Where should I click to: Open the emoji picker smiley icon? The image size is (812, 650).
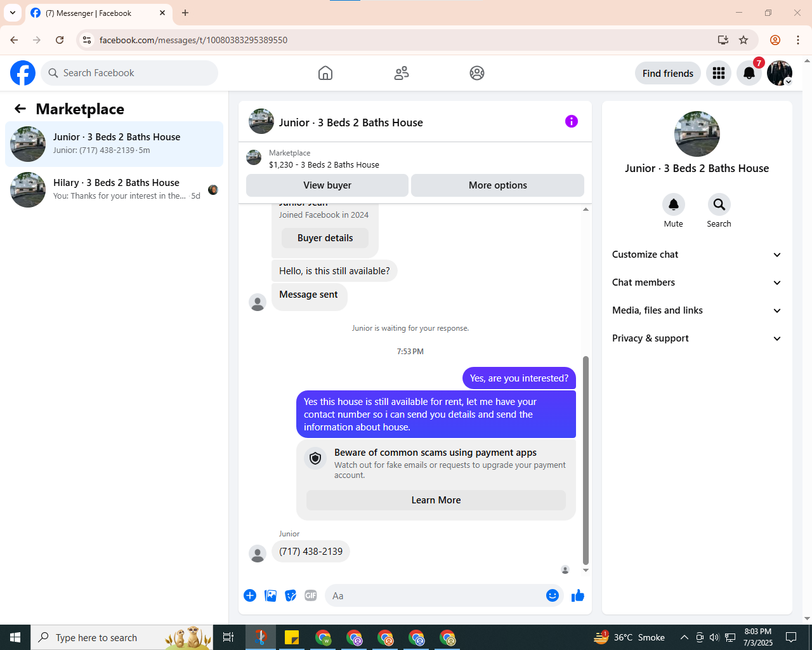click(x=553, y=595)
